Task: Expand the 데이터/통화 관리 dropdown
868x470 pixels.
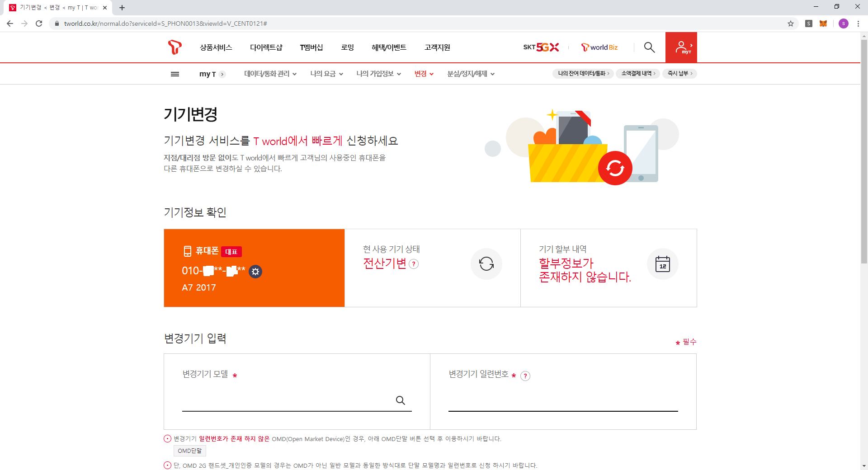Action: (x=270, y=74)
